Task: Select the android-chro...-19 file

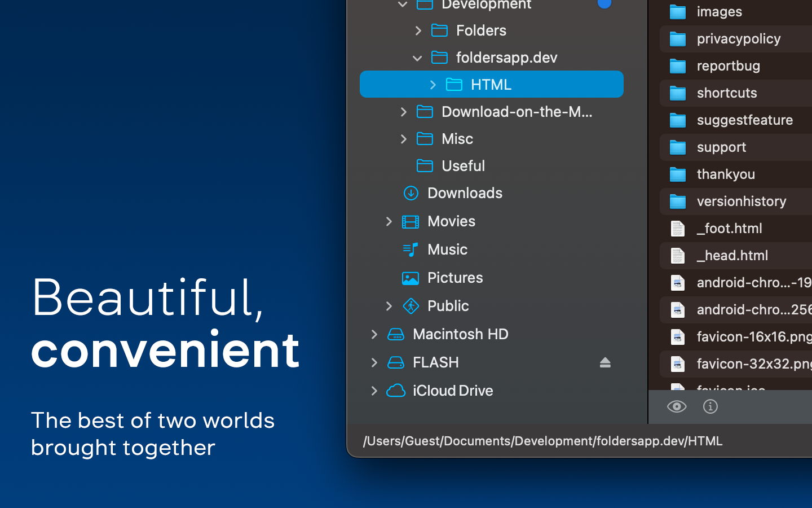Action: (x=754, y=282)
